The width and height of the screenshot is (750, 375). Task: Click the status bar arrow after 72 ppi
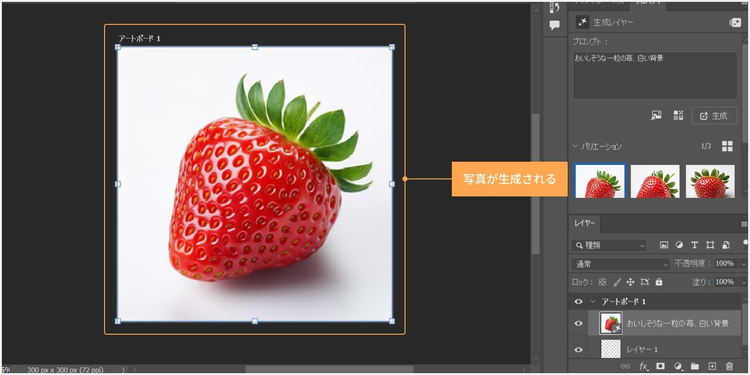(x=123, y=370)
